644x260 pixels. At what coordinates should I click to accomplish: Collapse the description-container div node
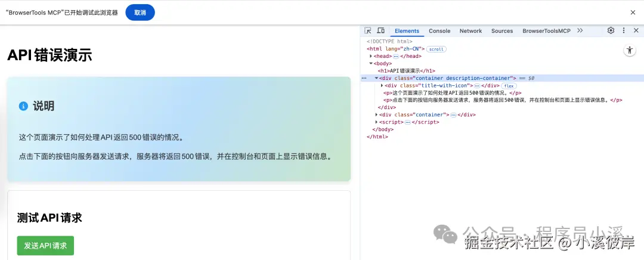376,78
